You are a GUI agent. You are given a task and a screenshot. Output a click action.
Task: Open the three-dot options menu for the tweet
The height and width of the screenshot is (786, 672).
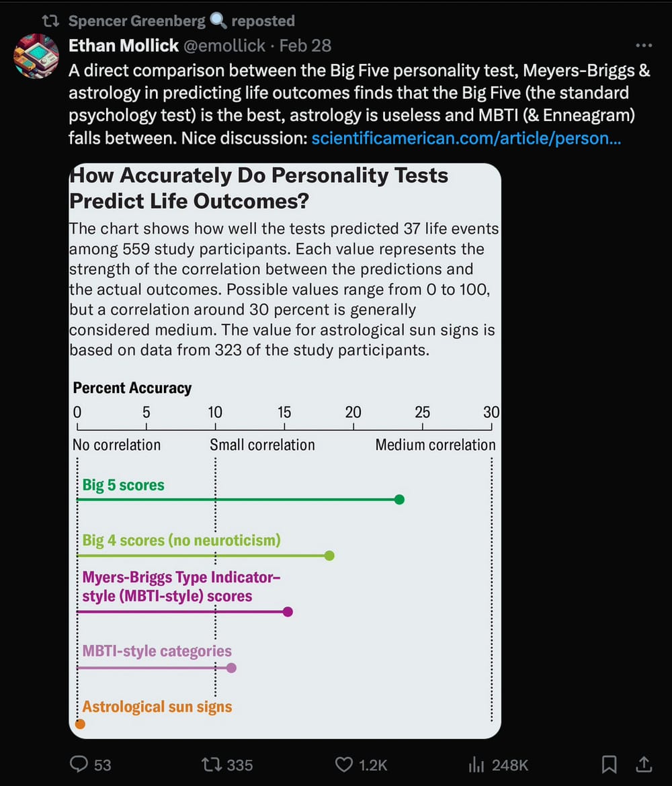pyautogui.click(x=643, y=45)
